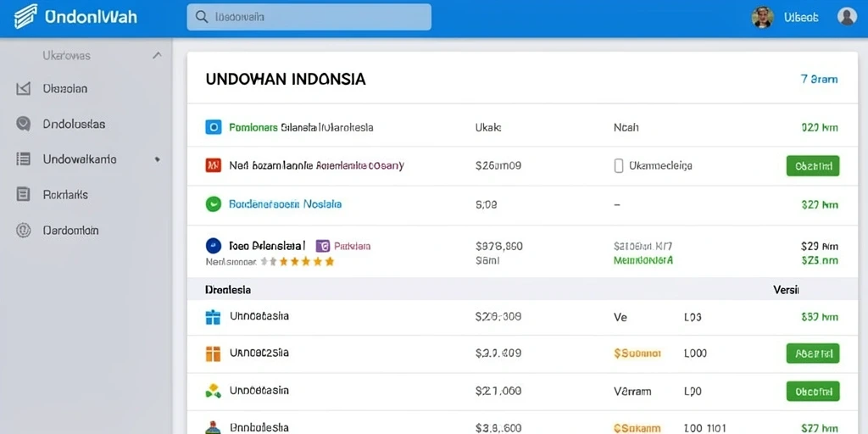Open the Bordenefaoerit Nostaira link
The image size is (868, 434).
click(285, 204)
